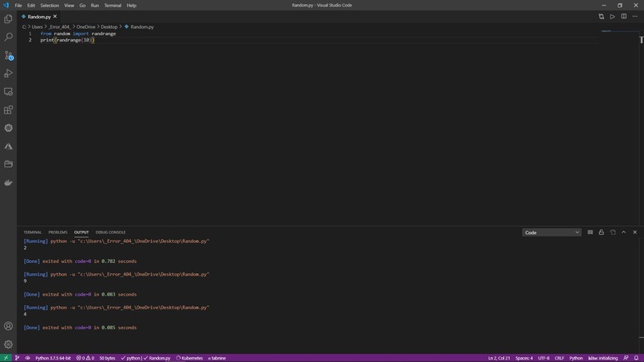Open the Run menu

click(95, 6)
